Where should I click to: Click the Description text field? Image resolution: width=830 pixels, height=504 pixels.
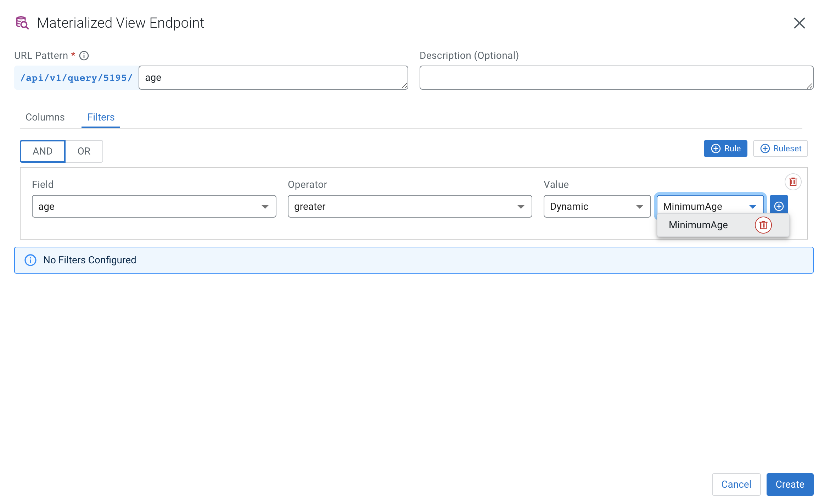[616, 78]
